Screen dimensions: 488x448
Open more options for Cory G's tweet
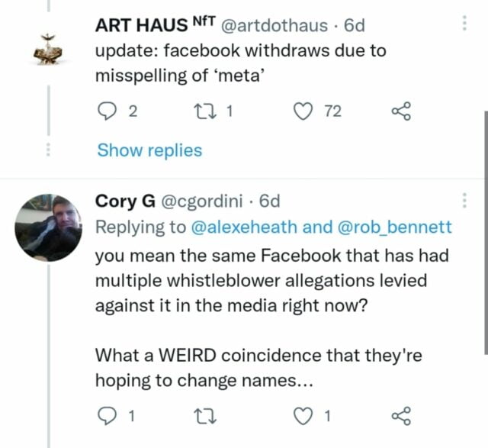(465, 201)
